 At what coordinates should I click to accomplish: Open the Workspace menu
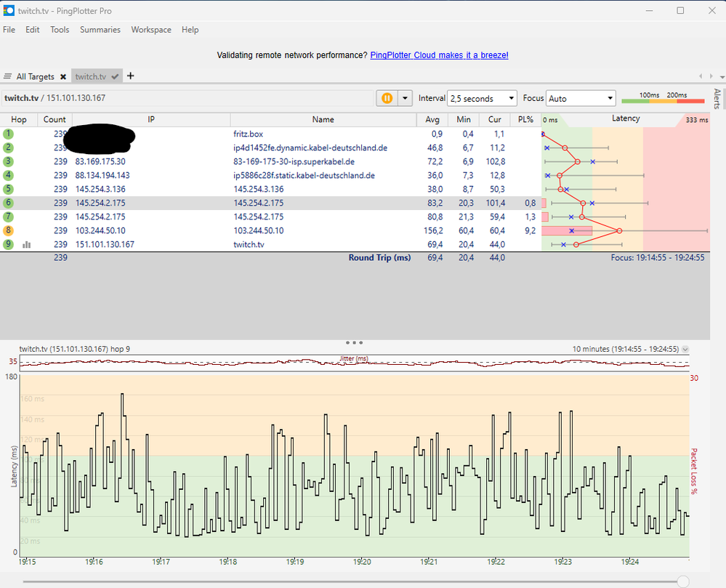tap(151, 30)
